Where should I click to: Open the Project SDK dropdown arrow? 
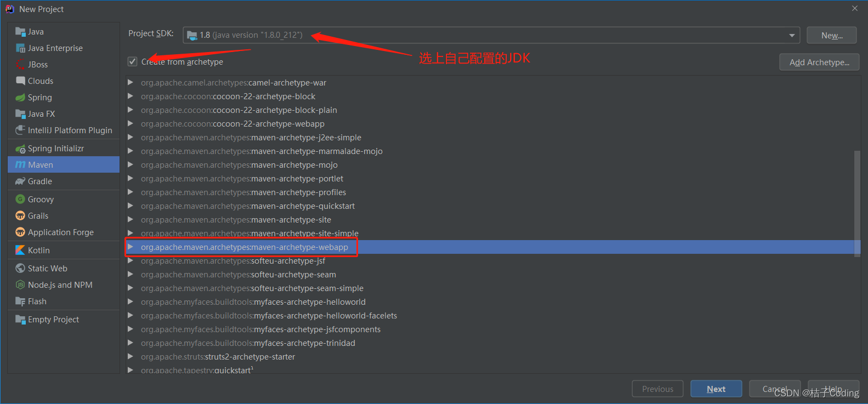pyautogui.click(x=792, y=36)
